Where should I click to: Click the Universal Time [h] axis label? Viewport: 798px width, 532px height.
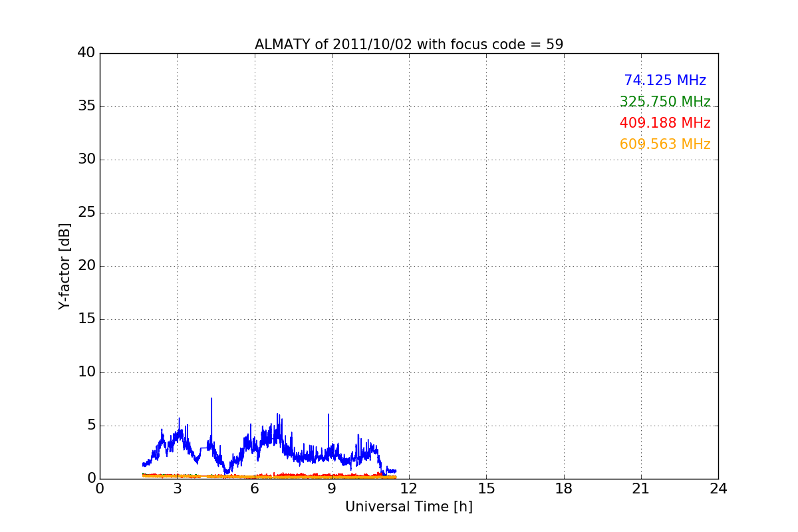click(x=409, y=507)
